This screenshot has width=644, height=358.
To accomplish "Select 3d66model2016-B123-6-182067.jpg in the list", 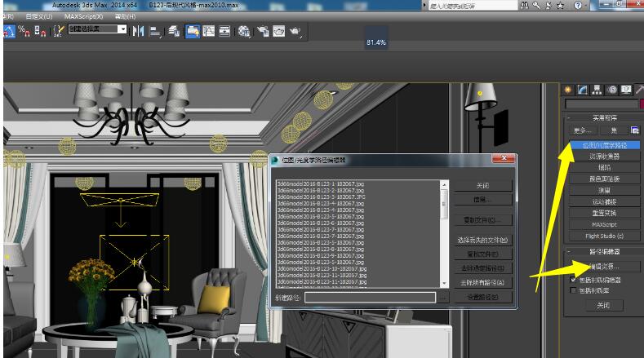I will (321, 223).
